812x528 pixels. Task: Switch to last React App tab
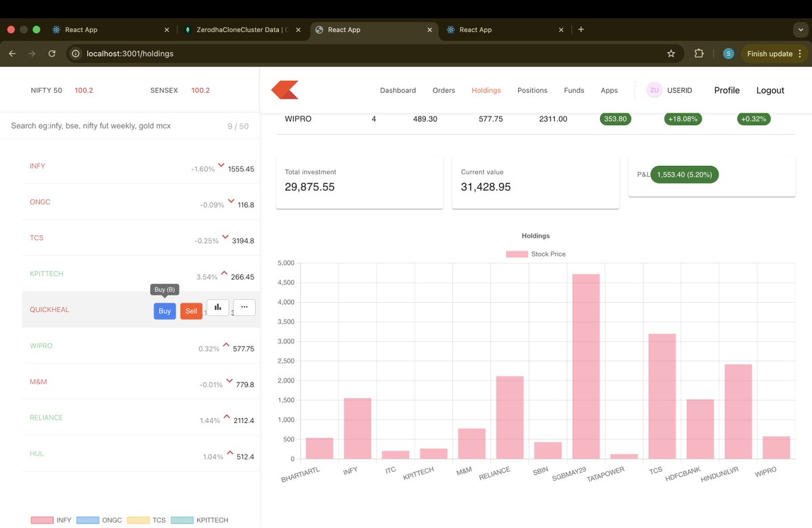tap(505, 30)
